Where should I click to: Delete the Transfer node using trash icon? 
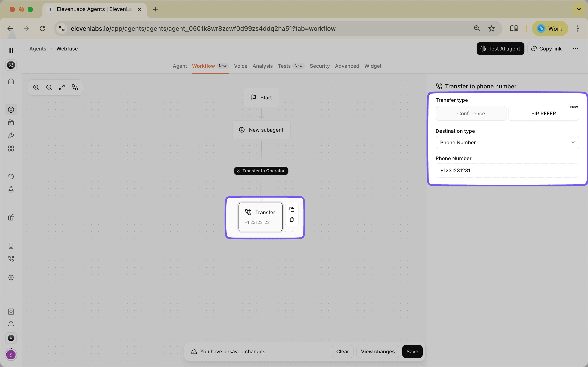pos(292,219)
